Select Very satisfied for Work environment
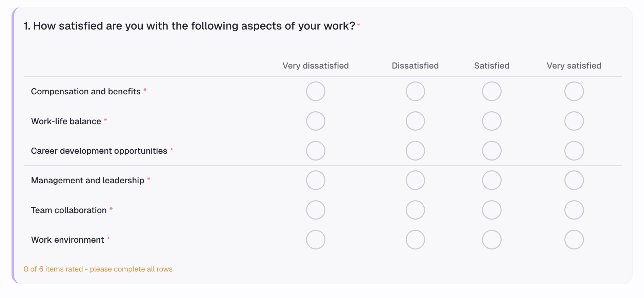This screenshot has height=298, width=644. click(x=574, y=239)
